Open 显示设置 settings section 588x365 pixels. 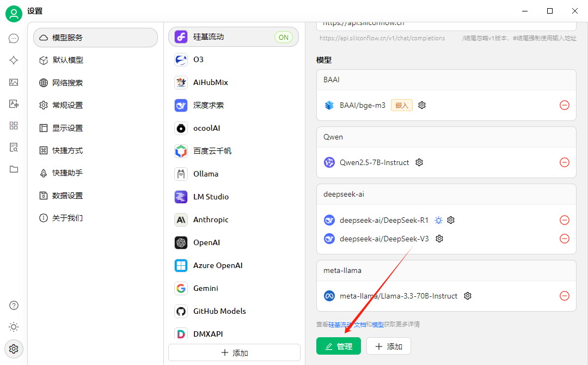click(96, 128)
